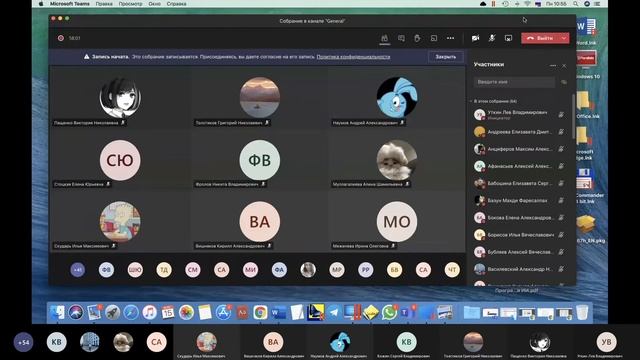The image size is (640, 360).
Task: Select Василевский Александр in participants list
Action: point(520,269)
